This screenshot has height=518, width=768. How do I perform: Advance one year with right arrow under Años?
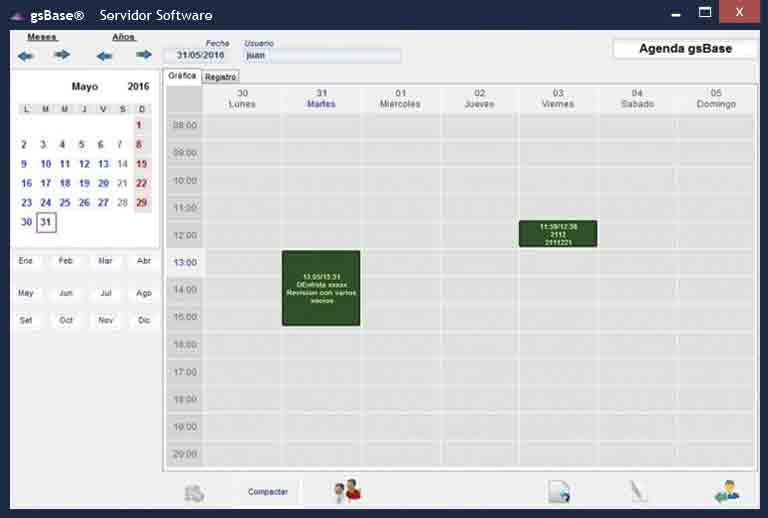144,55
